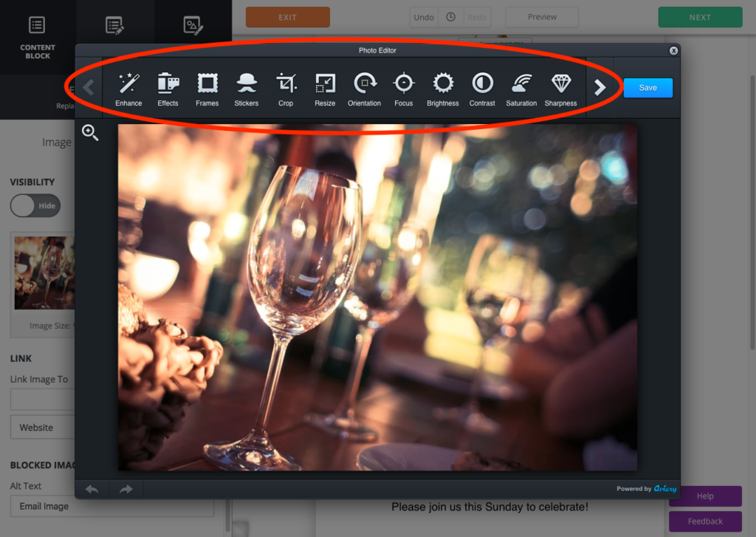Click the green Next button

(699, 18)
